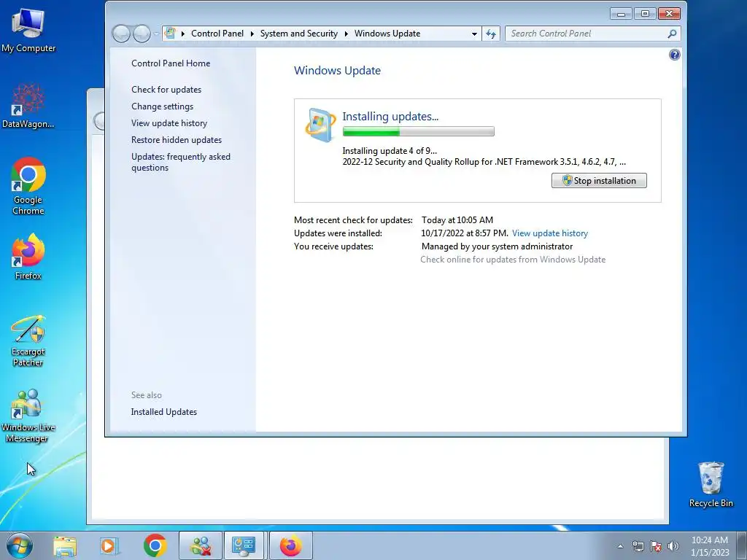Click the Installing updates heading
Screen dimensions: 747x560
tap(390, 117)
